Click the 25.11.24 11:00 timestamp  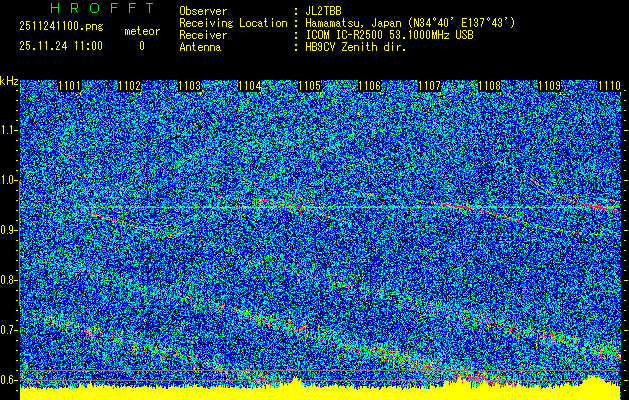pyautogui.click(x=60, y=46)
